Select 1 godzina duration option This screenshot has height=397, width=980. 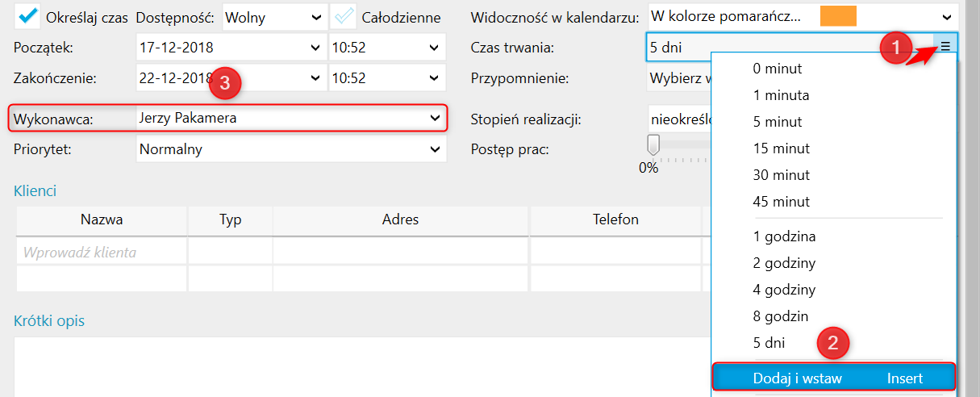pos(784,236)
